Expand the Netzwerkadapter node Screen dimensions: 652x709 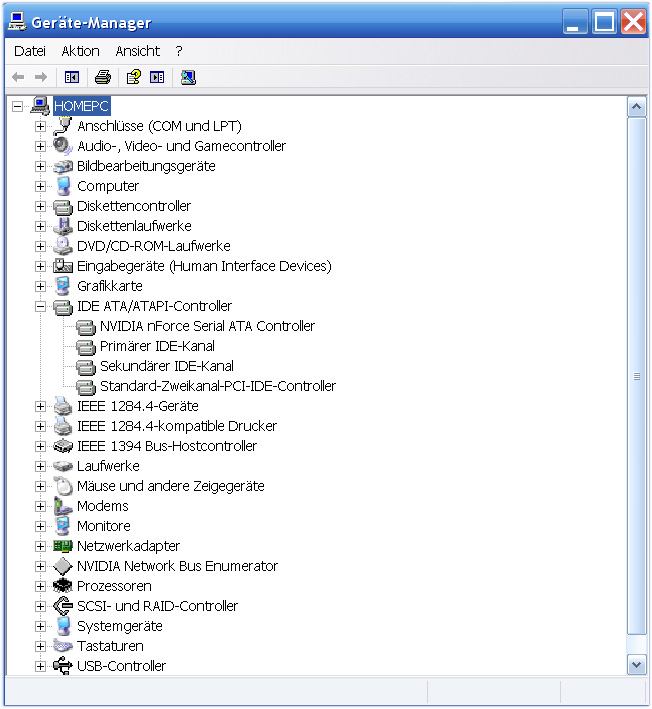point(40,547)
